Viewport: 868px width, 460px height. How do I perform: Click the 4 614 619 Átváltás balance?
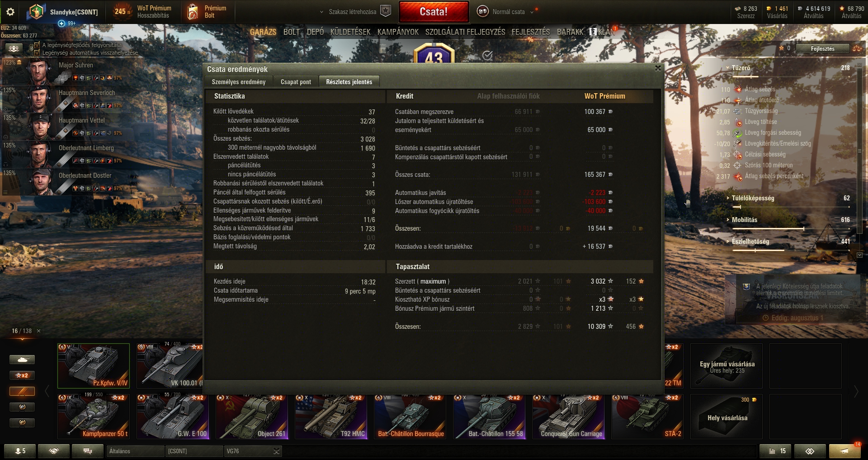click(x=814, y=12)
